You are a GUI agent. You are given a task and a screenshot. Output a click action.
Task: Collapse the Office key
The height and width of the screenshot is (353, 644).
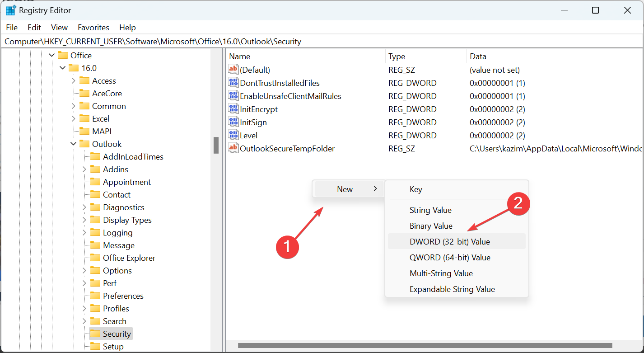pyautogui.click(x=51, y=55)
